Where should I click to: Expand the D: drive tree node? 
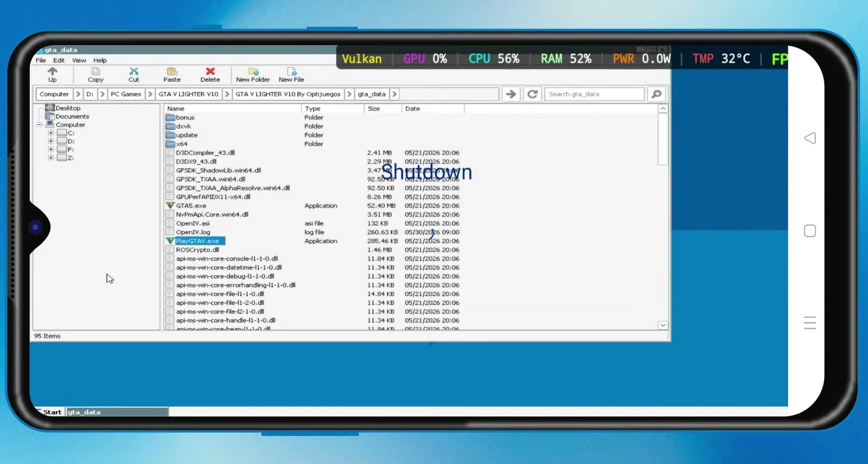[51, 141]
